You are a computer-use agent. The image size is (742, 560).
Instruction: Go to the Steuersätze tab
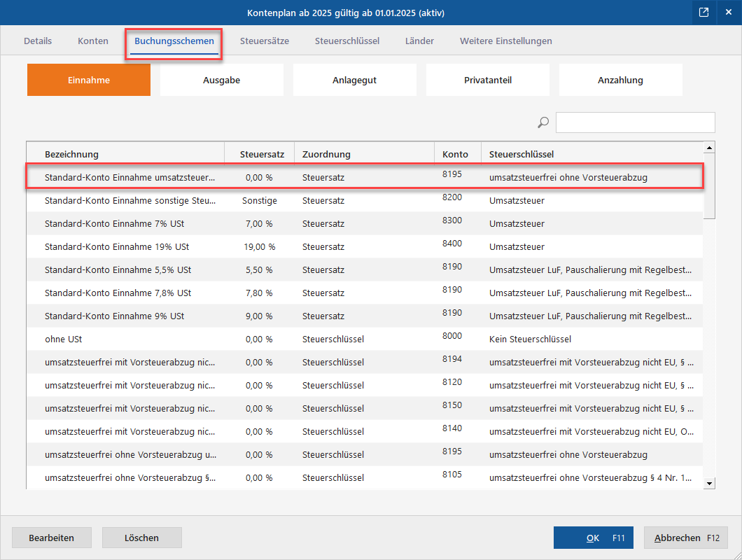pos(265,41)
